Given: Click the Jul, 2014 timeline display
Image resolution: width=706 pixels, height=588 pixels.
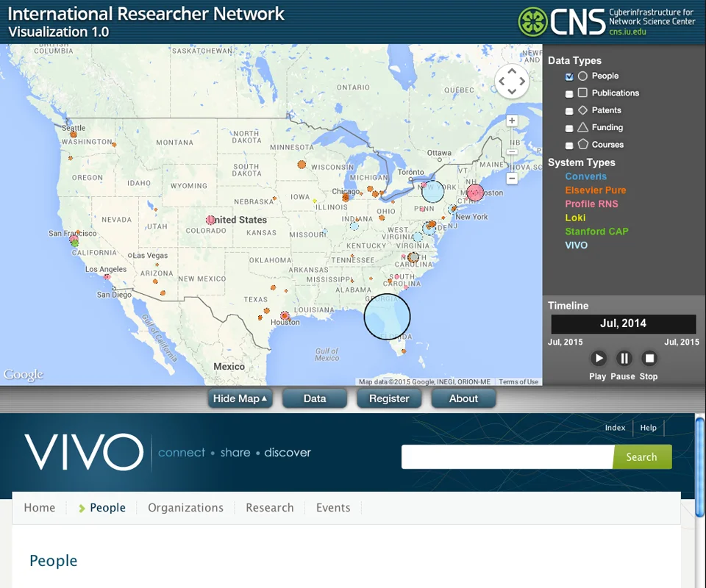Looking at the screenshot, I should [x=624, y=323].
